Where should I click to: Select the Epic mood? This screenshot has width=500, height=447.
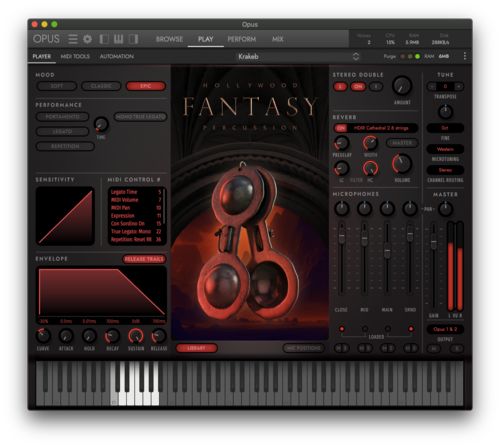[146, 86]
